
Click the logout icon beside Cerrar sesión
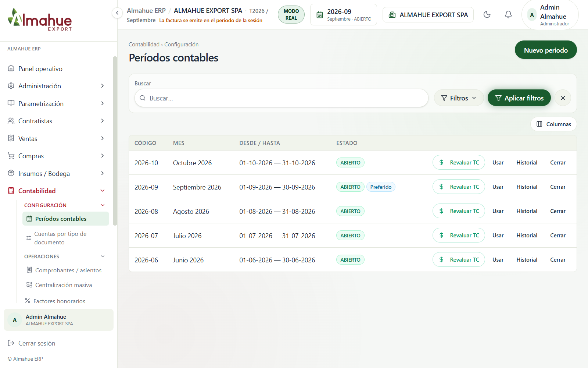pos(11,343)
